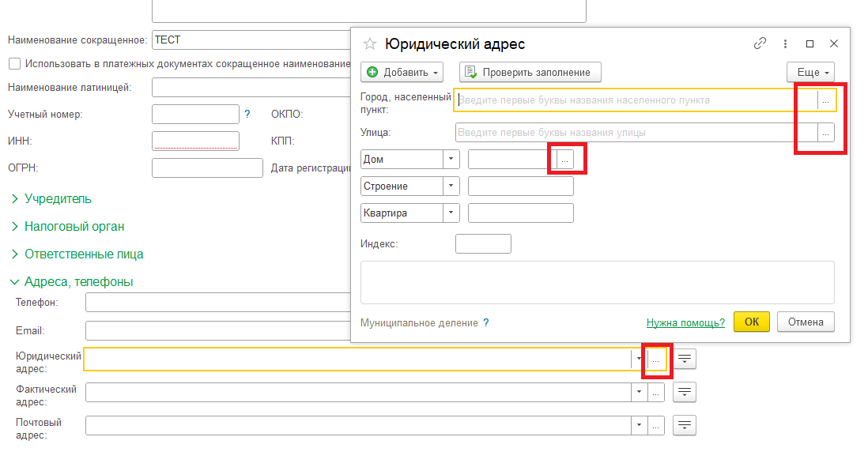Click the ИНН input field
Viewport: 868px width, 452px height.
click(x=195, y=141)
